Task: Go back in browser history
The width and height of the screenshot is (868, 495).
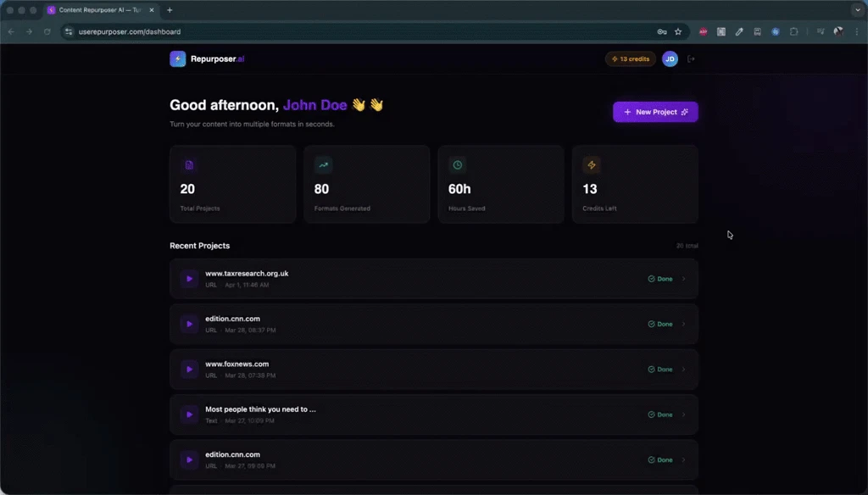Action: pos(11,31)
